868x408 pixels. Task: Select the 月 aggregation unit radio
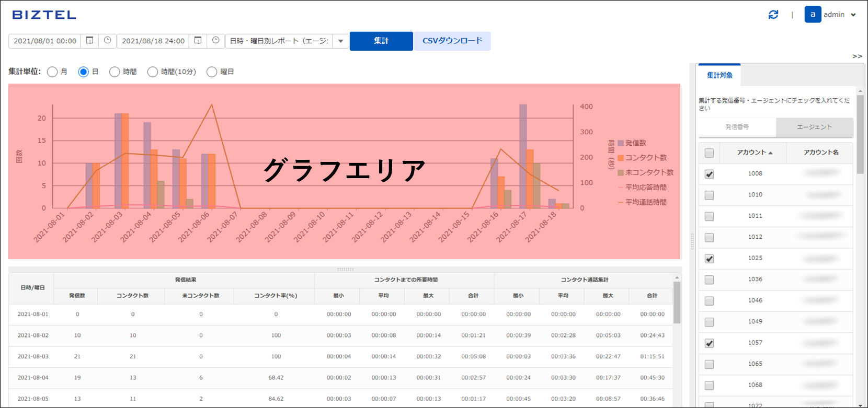pos(52,72)
